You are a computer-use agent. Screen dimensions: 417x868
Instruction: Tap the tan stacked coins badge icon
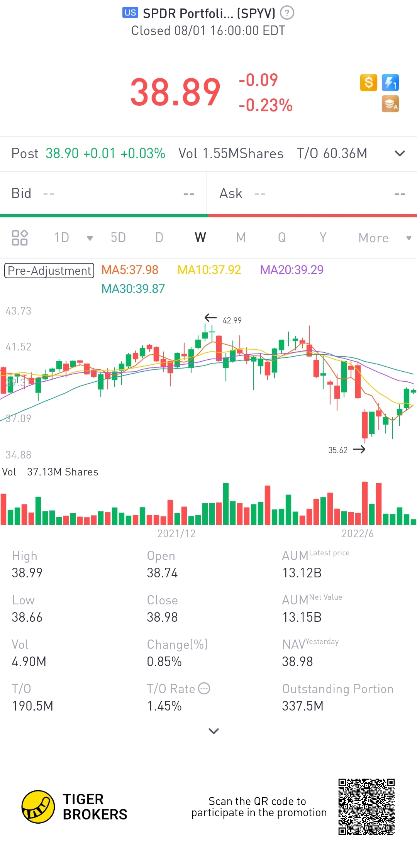(390, 104)
